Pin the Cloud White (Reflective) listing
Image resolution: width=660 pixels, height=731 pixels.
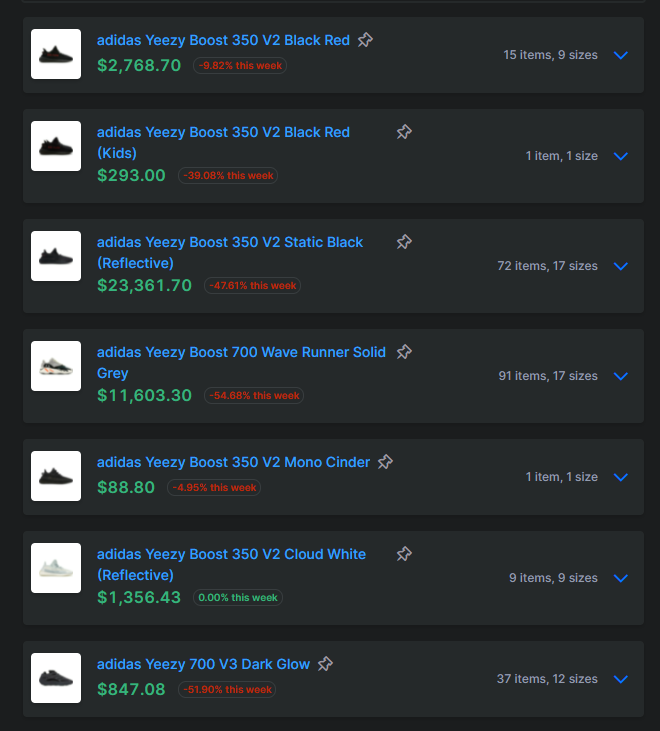[x=404, y=554]
